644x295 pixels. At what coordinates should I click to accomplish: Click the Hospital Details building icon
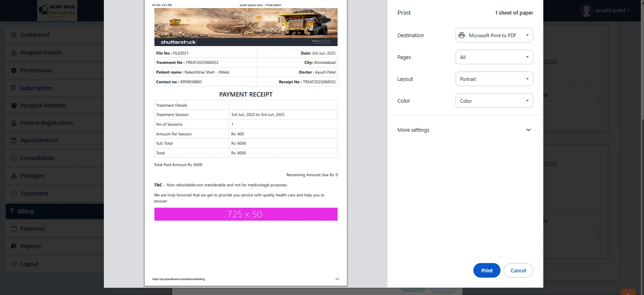click(14, 53)
